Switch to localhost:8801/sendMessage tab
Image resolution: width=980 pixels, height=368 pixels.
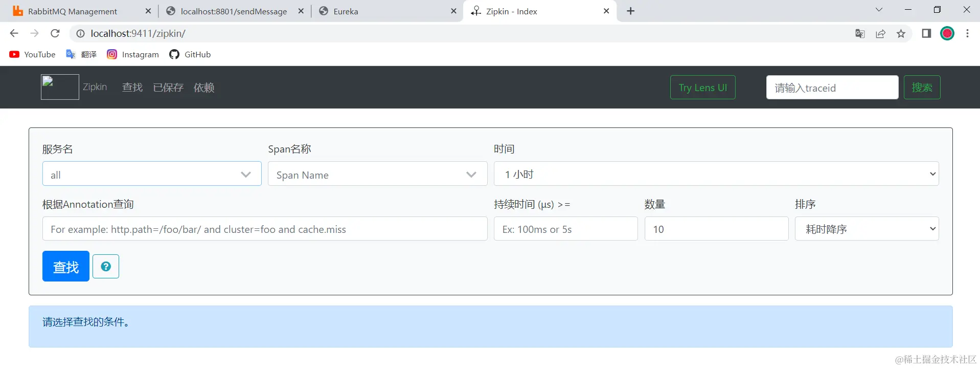coord(234,11)
